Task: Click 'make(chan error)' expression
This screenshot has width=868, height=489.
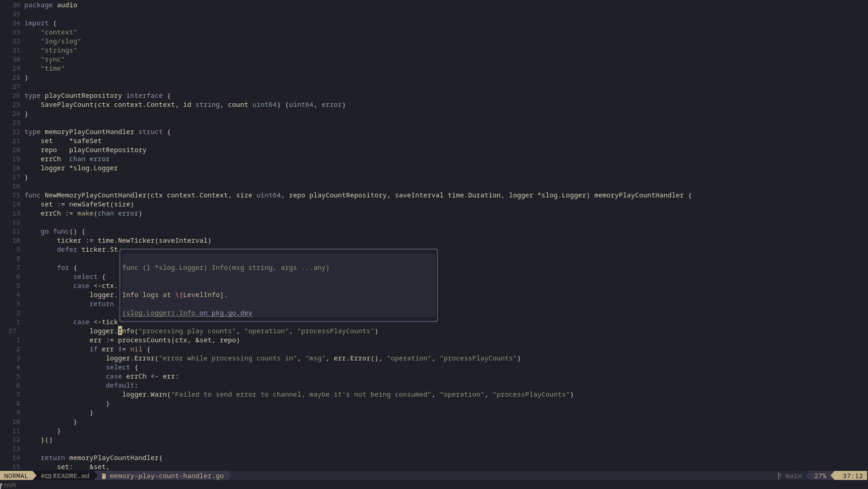Action: [x=109, y=213]
